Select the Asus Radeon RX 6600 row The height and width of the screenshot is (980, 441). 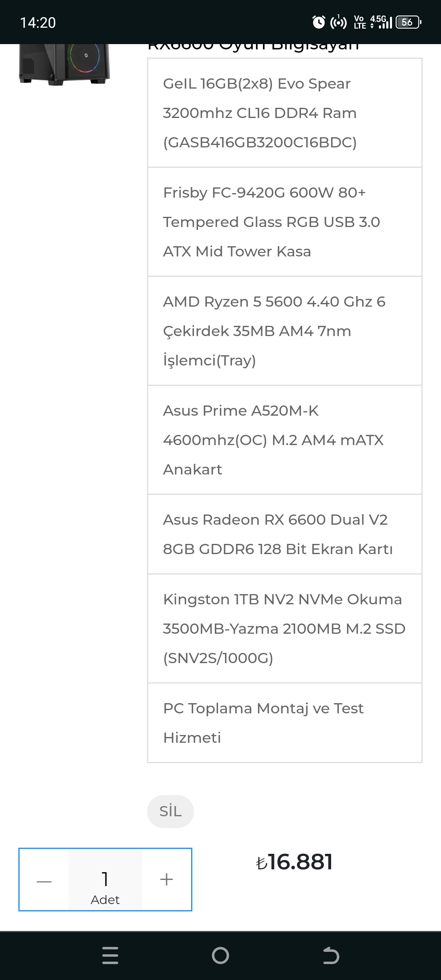285,535
